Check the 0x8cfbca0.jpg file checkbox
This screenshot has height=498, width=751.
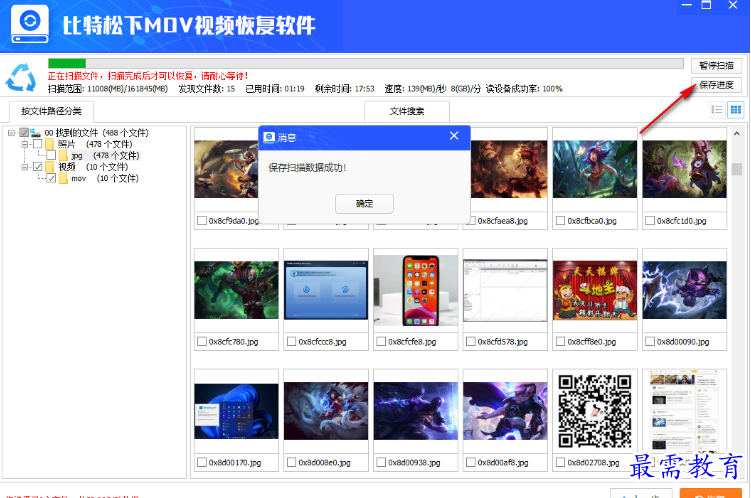pos(561,220)
